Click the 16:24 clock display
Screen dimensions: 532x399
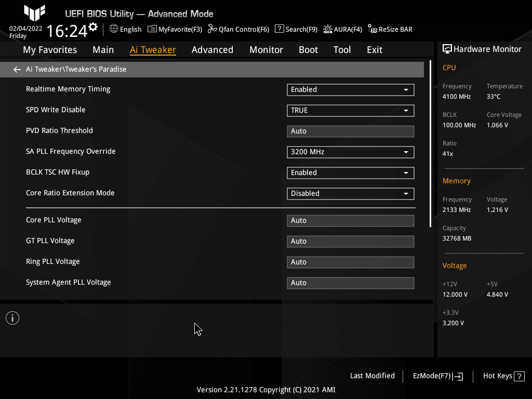coord(67,31)
